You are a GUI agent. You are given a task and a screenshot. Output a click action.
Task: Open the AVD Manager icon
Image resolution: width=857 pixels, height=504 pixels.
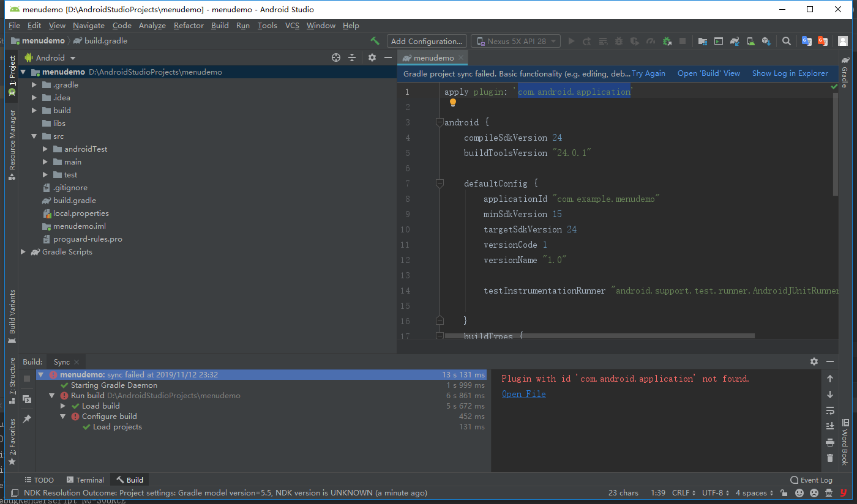coord(750,41)
